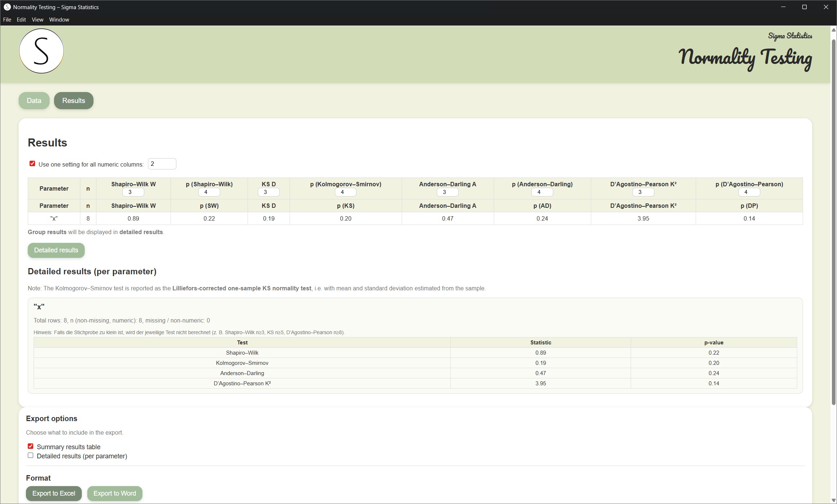Open the Edit menu
This screenshot has height=504, width=837.
pyautogui.click(x=21, y=20)
